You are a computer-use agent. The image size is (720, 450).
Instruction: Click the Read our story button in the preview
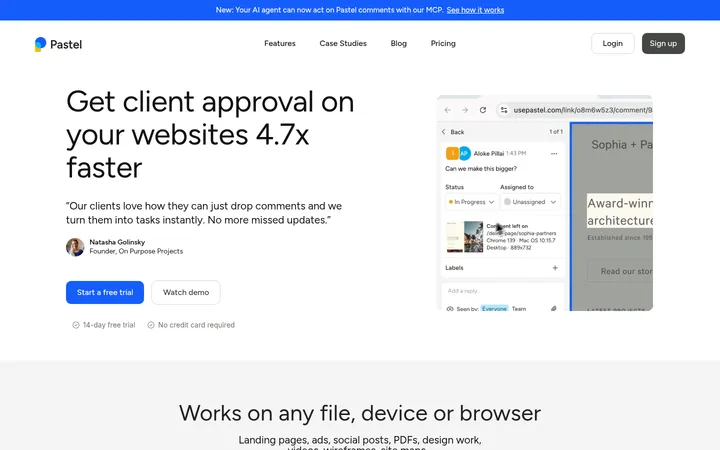coord(620,271)
